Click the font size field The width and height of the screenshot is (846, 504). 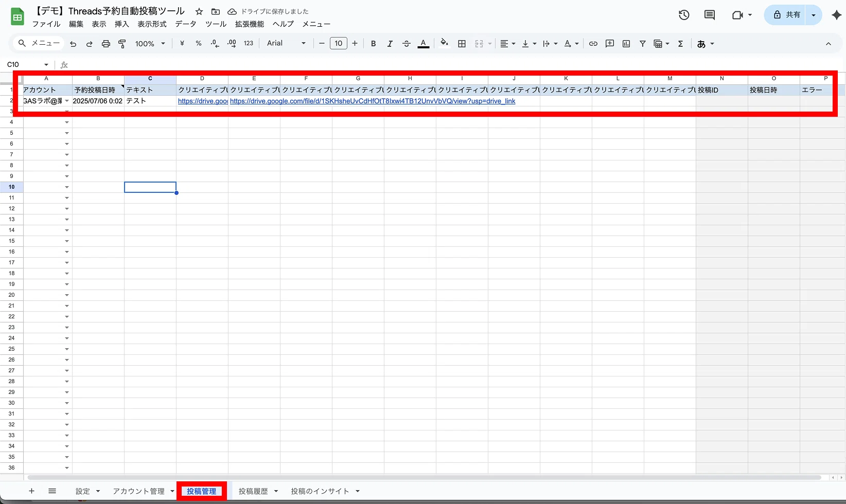338,44
